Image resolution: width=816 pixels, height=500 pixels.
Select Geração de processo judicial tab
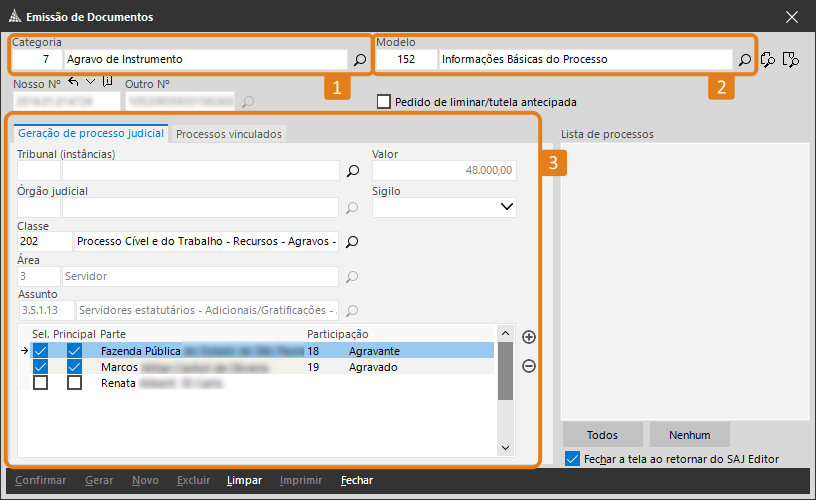(x=91, y=133)
